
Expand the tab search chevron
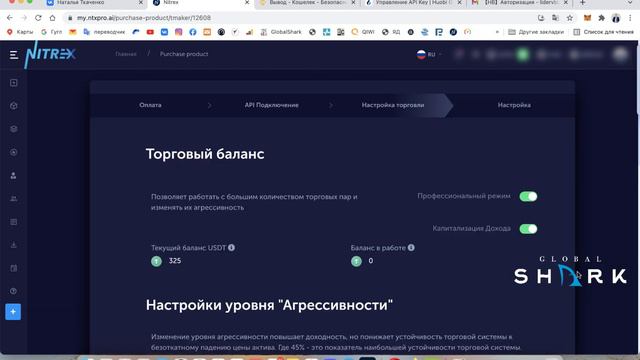tap(631, 3)
